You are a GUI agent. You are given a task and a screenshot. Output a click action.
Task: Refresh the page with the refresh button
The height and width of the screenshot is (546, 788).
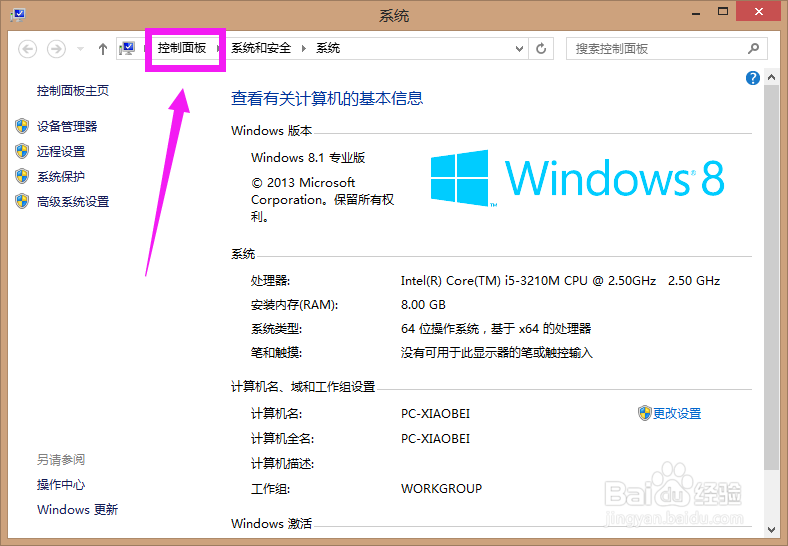click(x=541, y=49)
